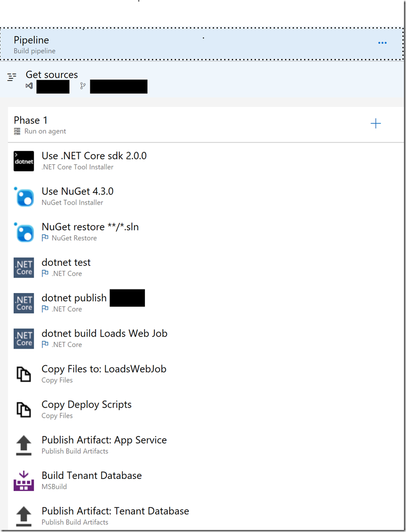Screen dimensions: 406x532
Task: Click the Build Tenant Database MSBuild icon
Action: pos(24,481)
